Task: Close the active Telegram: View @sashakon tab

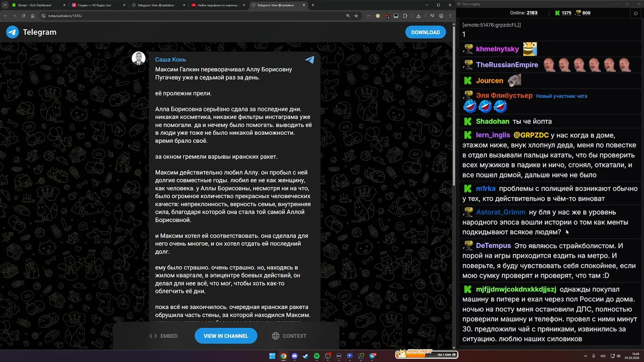Action: (x=304, y=5)
